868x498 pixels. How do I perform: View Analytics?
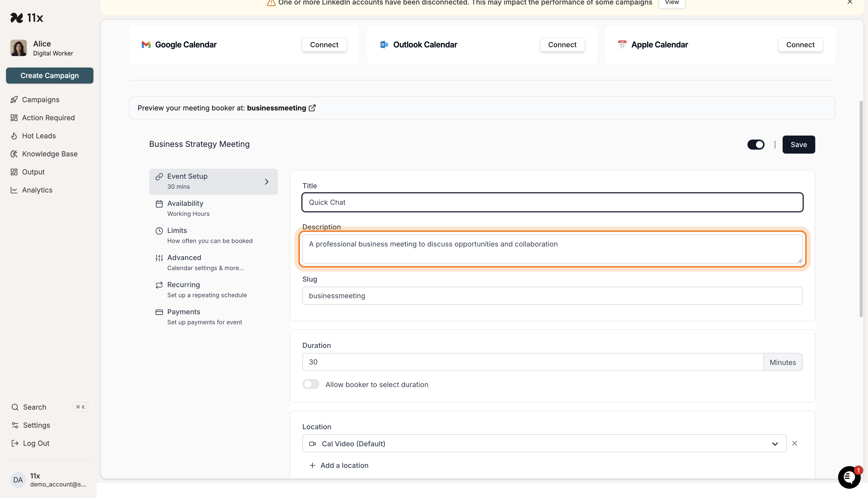tap(37, 190)
